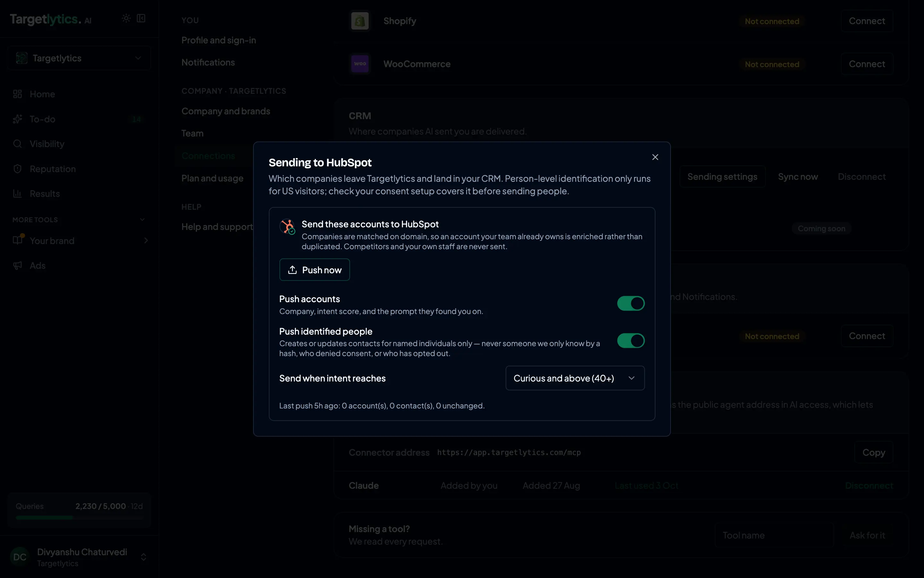The height and width of the screenshot is (578, 924).
Task: Connect the WooCommerce integration
Action: tap(867, 64)
